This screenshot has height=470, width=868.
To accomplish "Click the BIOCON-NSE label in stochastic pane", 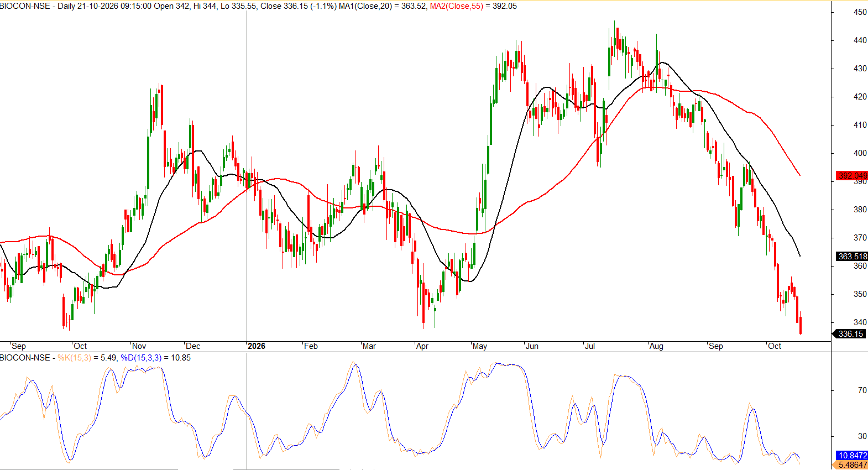I will coord(25,358).
